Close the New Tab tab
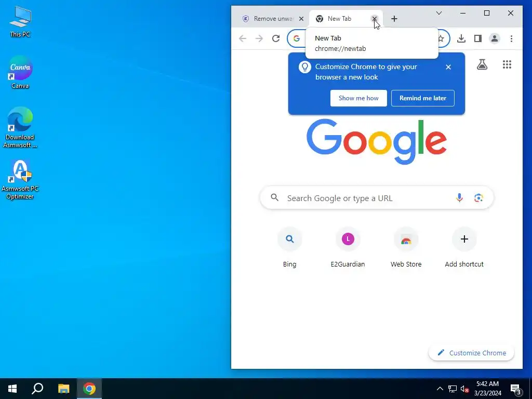This screenshot has width=532, height=399. pos(374,19)
